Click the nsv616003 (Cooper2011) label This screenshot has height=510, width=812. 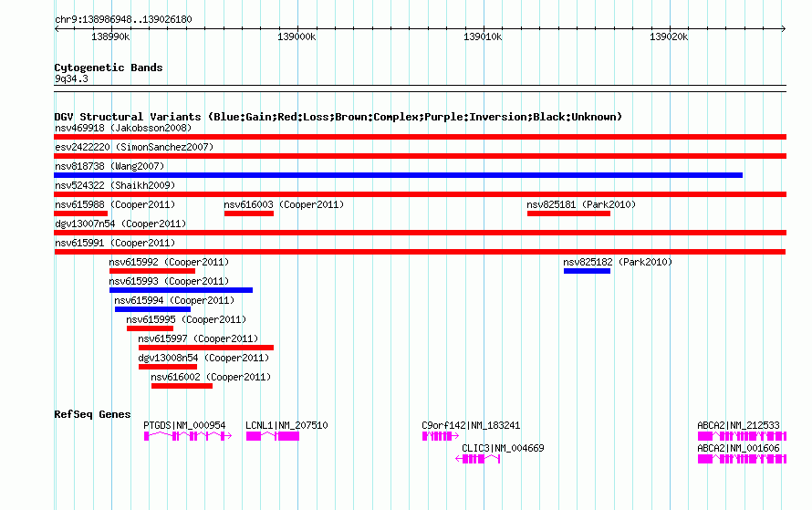[284, 204]
